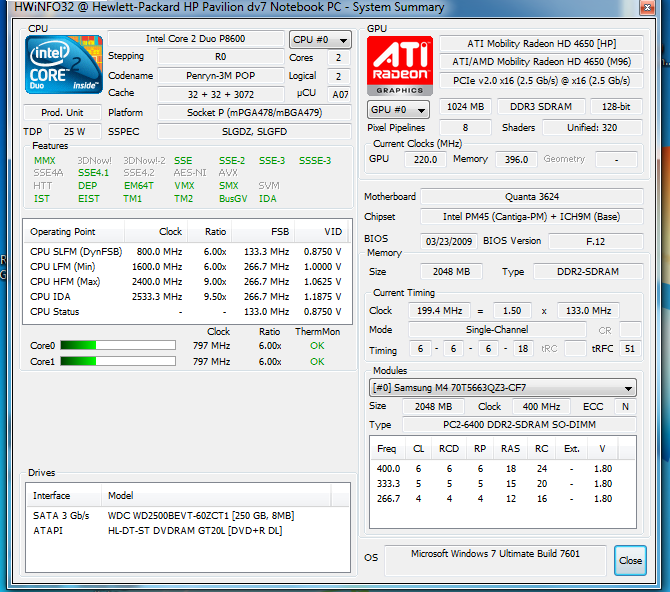Viewport: 670px width, 592px height.
Task: Select the CPU IDA row
Action: click(187, 297)
